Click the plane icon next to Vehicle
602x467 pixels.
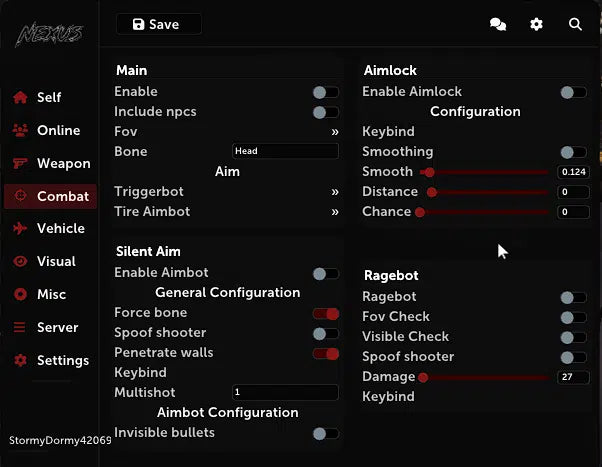pyautogui.click(x=19, y=229)
